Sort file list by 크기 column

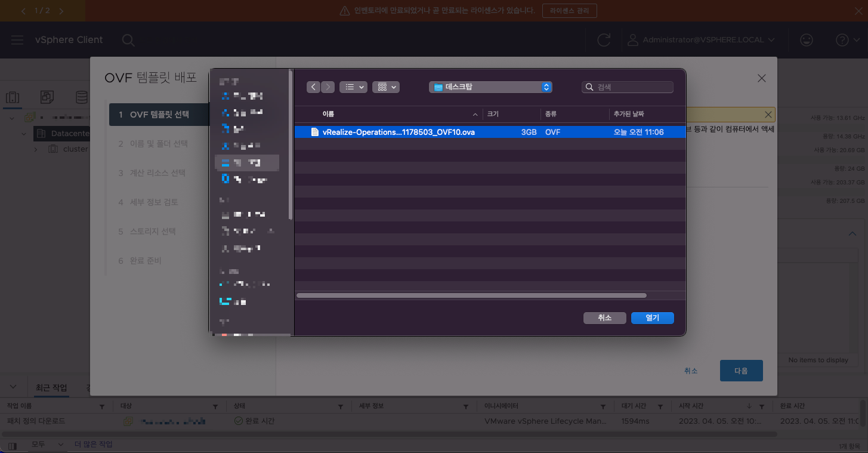[493, 114]
